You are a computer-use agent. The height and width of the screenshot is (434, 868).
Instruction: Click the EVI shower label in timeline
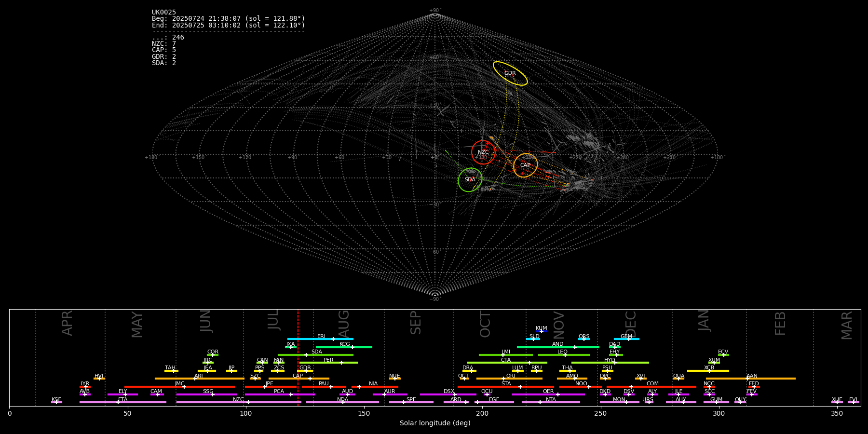pos(854,400)
